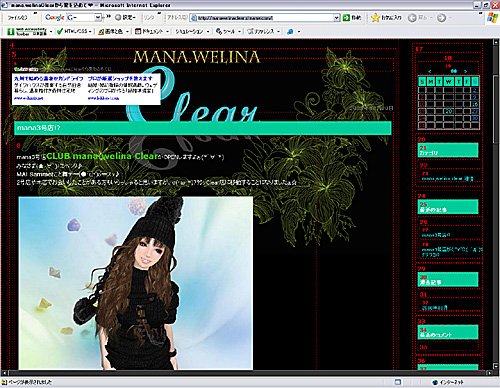Click the avatar girl photo
This screenshot has height=388, width=500.
136,283
